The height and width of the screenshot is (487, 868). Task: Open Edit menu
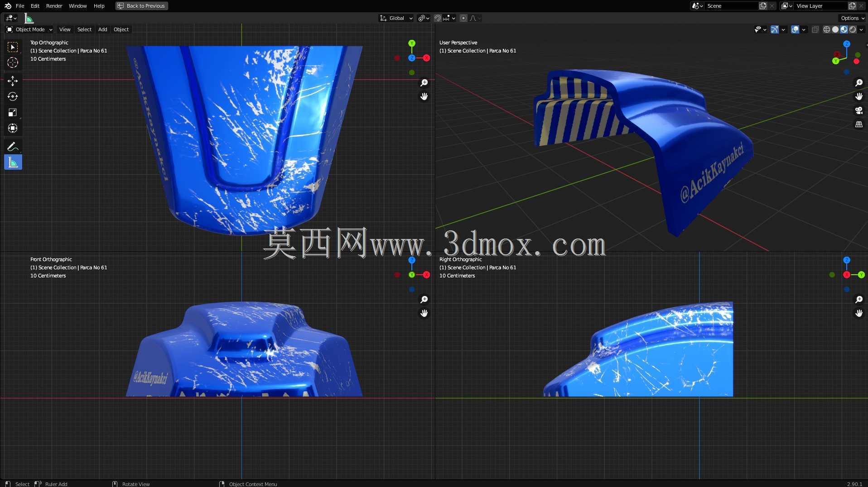(35, 6)
